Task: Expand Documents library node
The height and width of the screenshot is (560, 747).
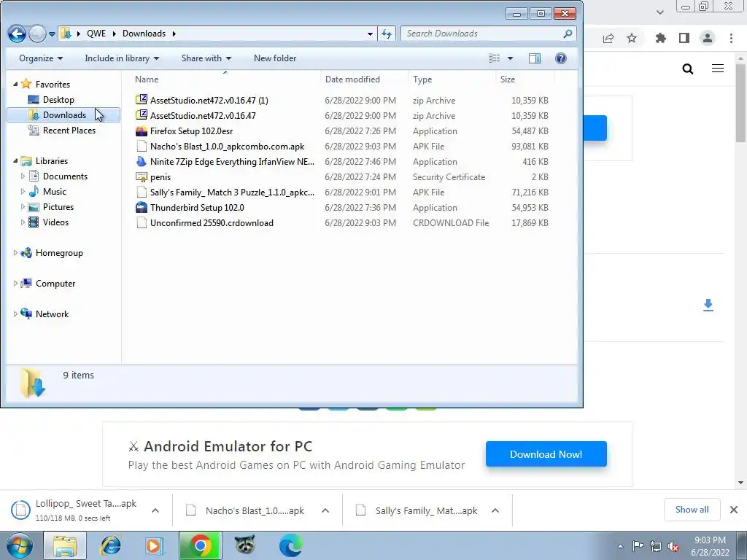Action: click(23, 176)
